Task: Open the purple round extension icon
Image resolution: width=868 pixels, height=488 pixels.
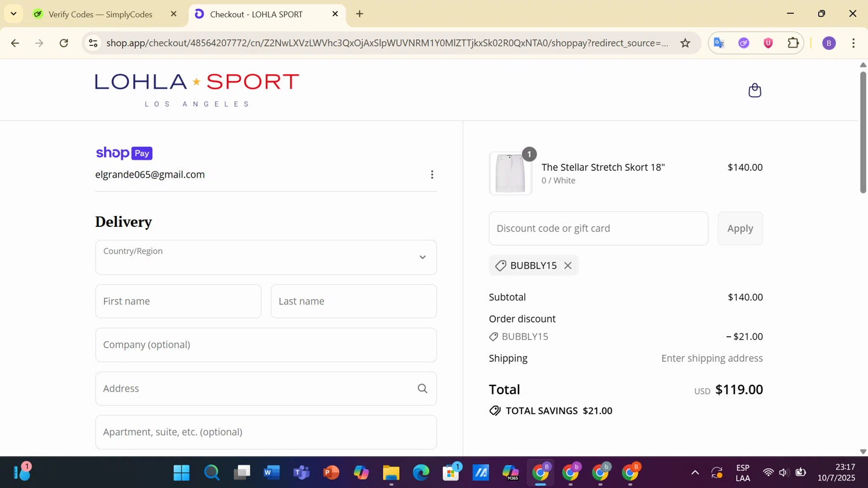Action: click(744, 43)
